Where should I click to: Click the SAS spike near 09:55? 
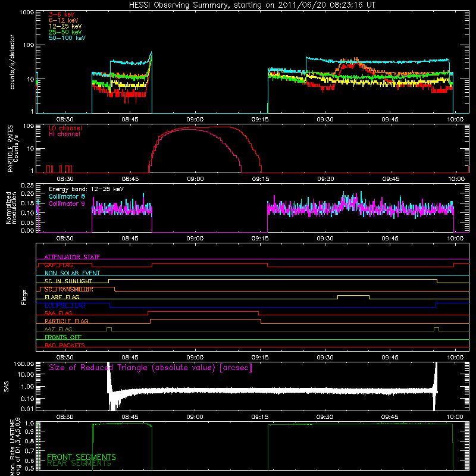coord(436,386)
